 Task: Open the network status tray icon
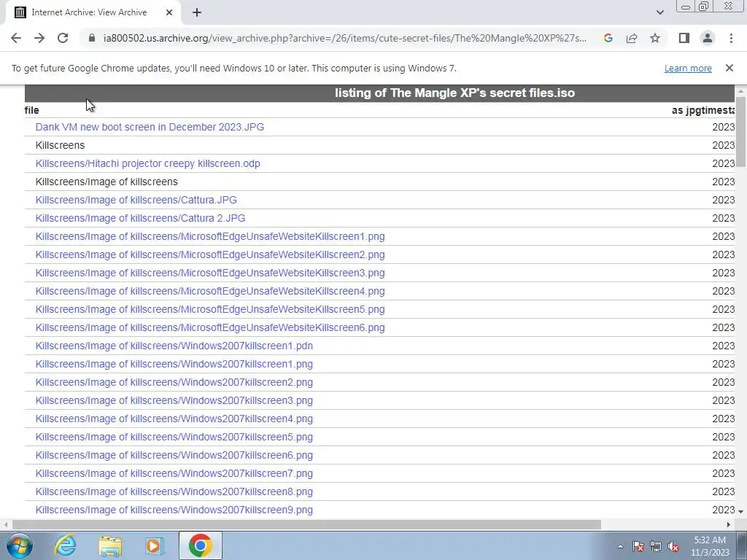pos(656,547)
